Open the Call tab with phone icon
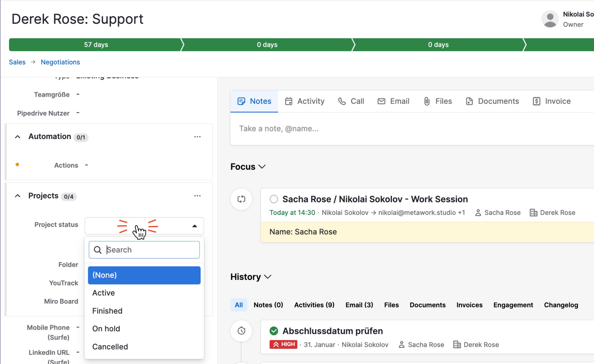The image size is (594, 364). (351, 101)
